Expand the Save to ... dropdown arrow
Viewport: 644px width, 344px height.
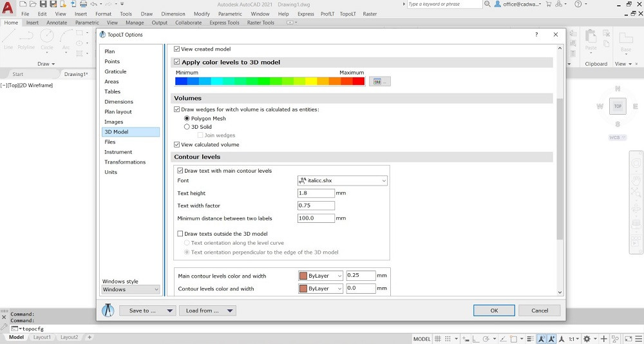(x=169, y=311)
